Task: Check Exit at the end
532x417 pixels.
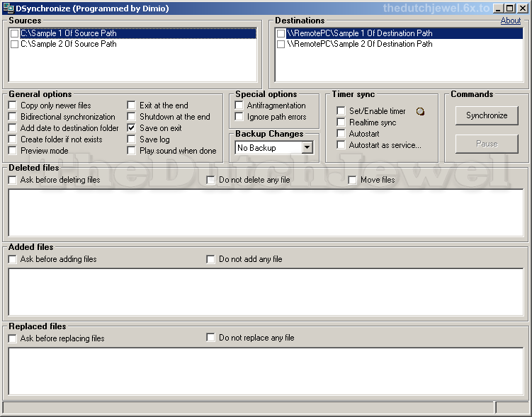Action: pyautogui.click(x=131, y=105)
